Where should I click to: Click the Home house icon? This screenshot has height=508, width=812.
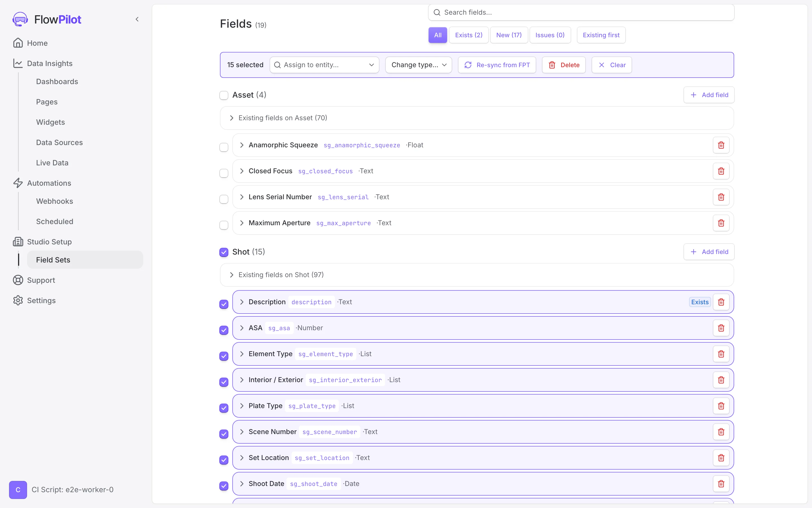[18, 43]
